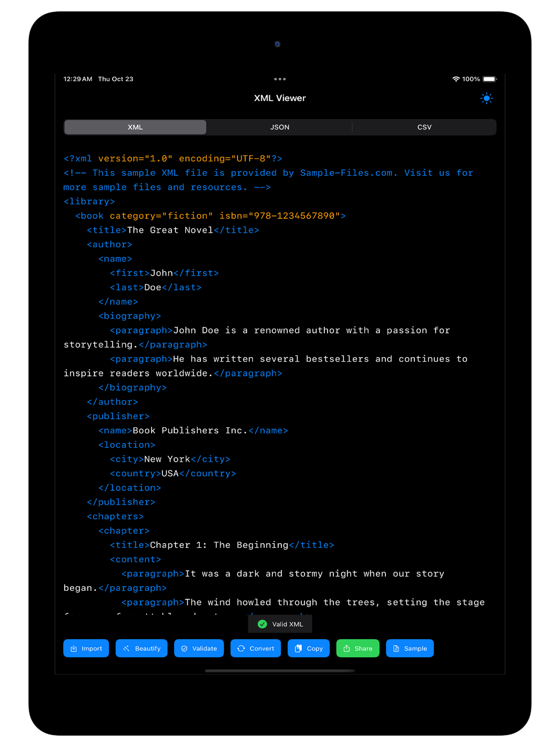This screenshot has height=747, width=560.
Task: Click the closing </location> tag
Action: pyautogui.click(x=130, y=488)
